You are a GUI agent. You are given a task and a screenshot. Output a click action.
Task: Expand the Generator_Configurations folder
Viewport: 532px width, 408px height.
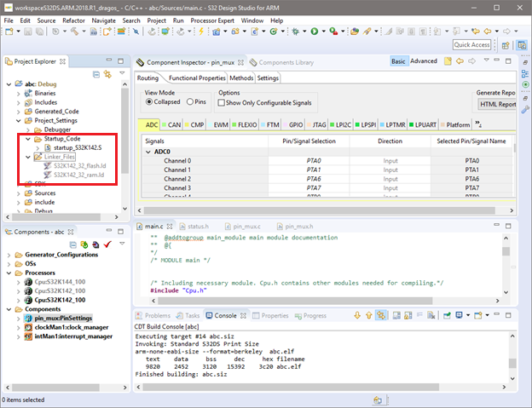(9, 255)
